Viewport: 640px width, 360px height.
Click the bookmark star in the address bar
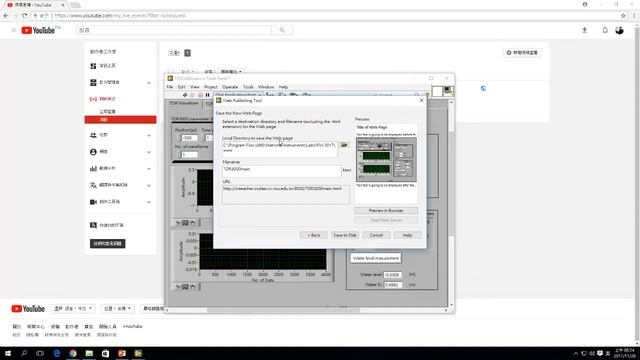coord(623,16)
